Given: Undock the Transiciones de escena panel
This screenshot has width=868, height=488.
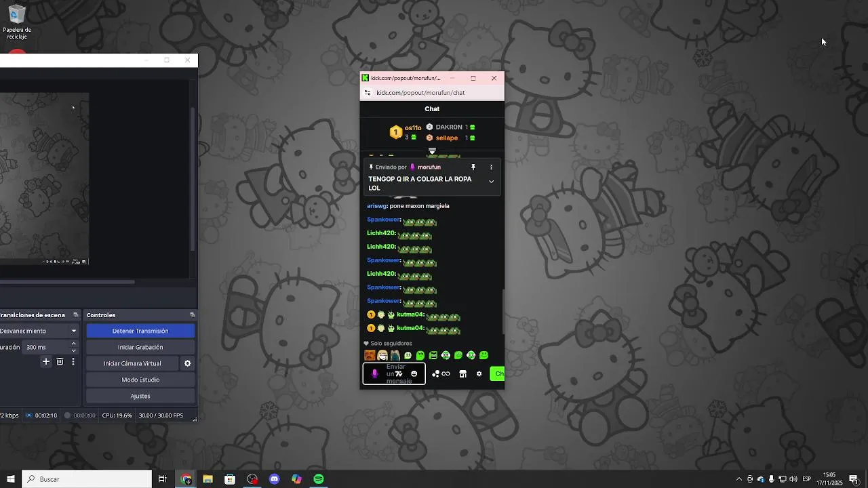Looking at the screenshot, I should [77, 315].
